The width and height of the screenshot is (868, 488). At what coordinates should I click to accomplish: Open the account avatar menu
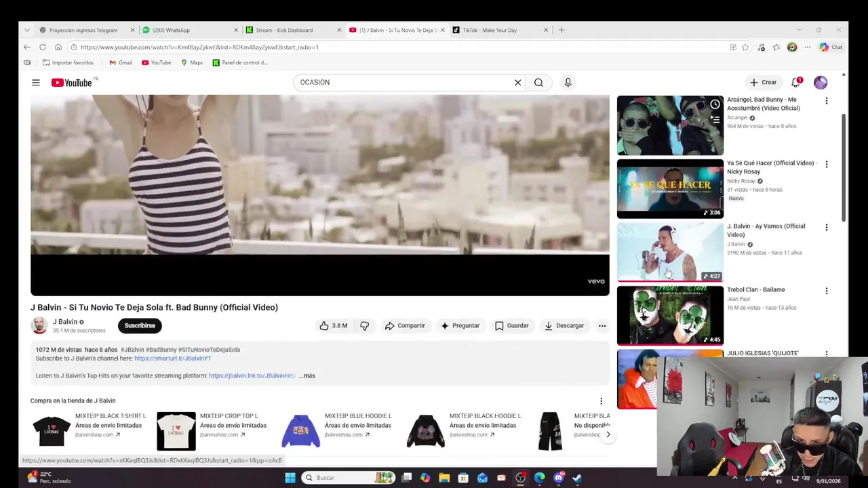(x=821, y=83)
